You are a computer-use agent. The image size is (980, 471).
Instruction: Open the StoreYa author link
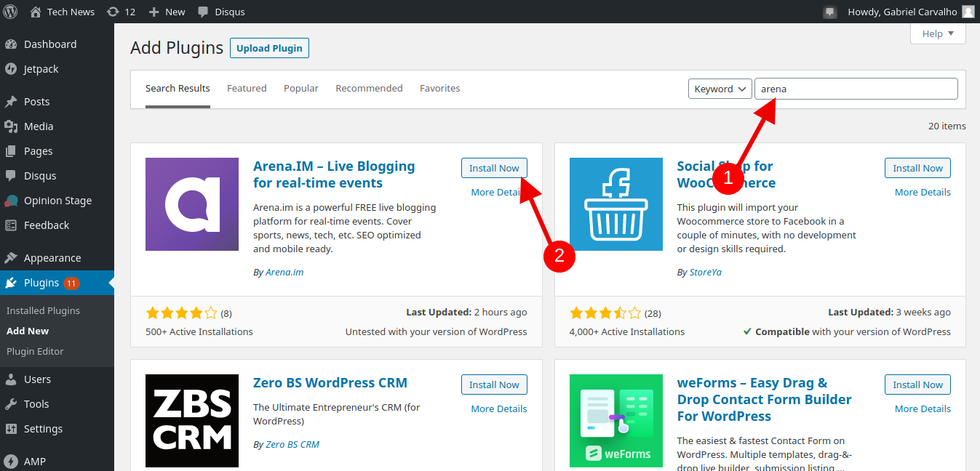(706, 273)
